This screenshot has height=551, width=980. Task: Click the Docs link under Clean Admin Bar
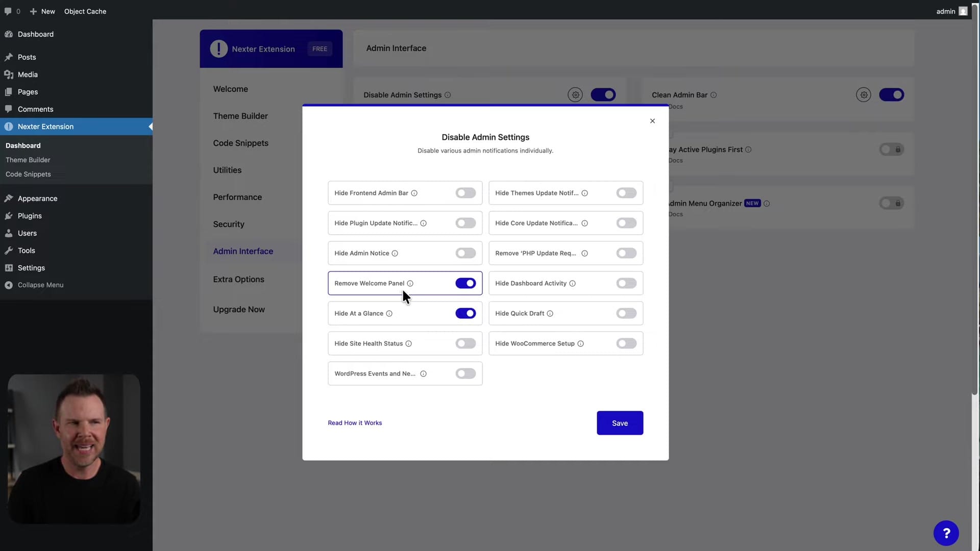(x=675, y=107)
